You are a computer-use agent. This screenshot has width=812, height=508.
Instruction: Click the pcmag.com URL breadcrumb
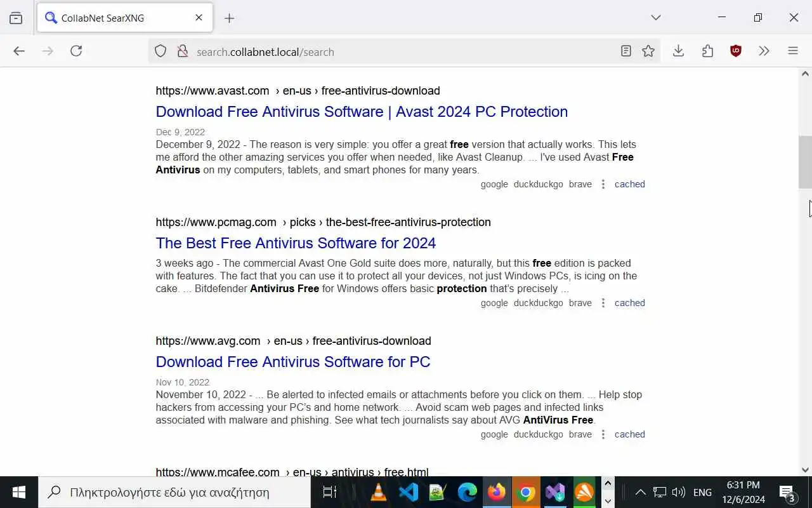[323, 222]
